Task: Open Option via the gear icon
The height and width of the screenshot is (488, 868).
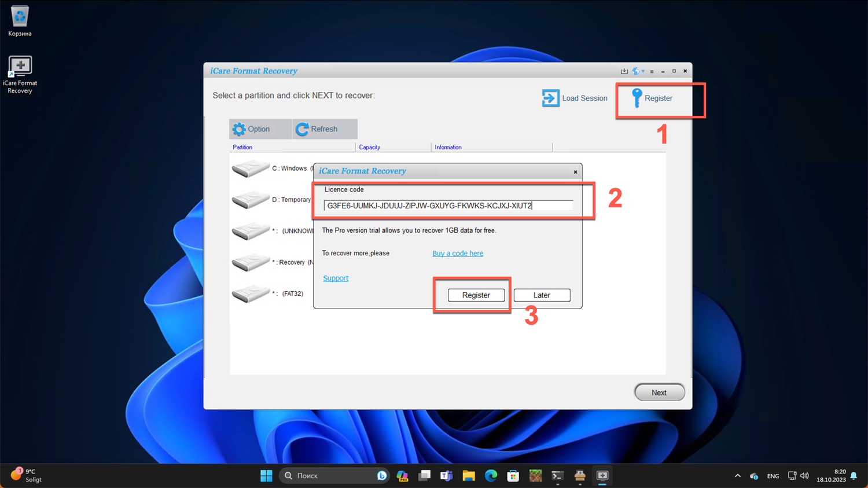Action: (239, 129)
